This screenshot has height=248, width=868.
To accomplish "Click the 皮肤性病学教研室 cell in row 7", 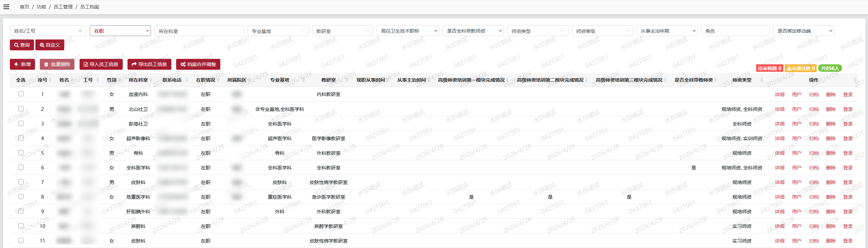I will [328, 182].
